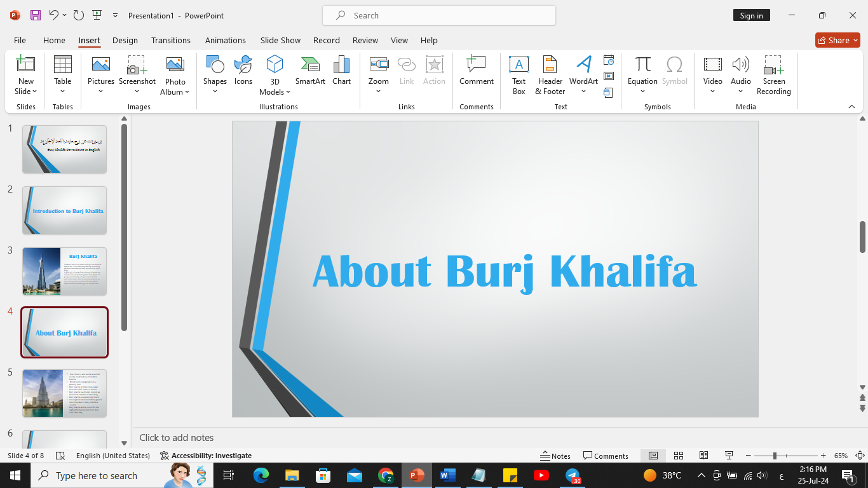Open the SmartArt graphic dialog

[x=310, y=71]
